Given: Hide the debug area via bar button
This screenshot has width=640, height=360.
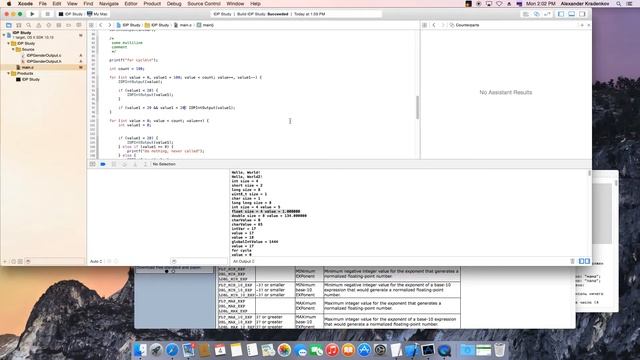Looking at the screenshot, I should tap(93, 164).
